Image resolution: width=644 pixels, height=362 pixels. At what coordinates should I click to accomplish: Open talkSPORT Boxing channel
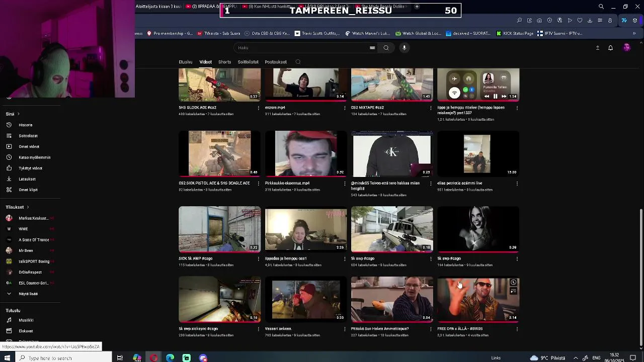tap(34, 261)
